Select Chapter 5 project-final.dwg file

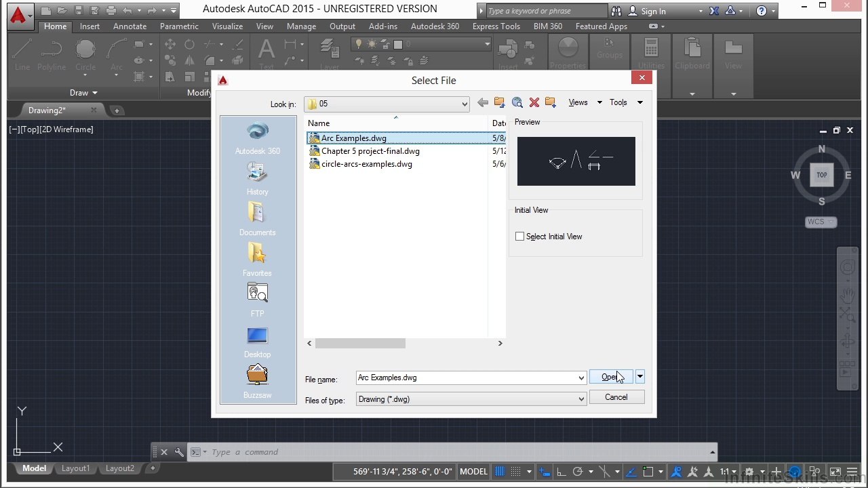[370, 151]
